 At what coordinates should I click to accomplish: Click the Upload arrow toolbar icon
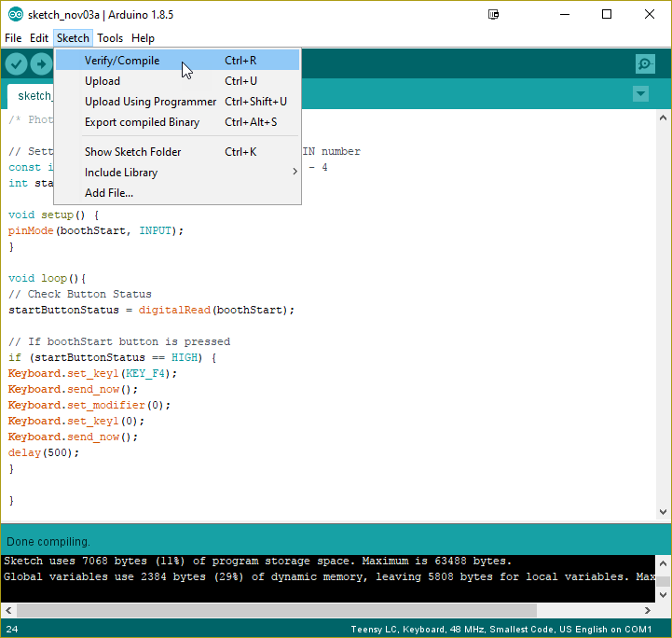tap(41, 64)
